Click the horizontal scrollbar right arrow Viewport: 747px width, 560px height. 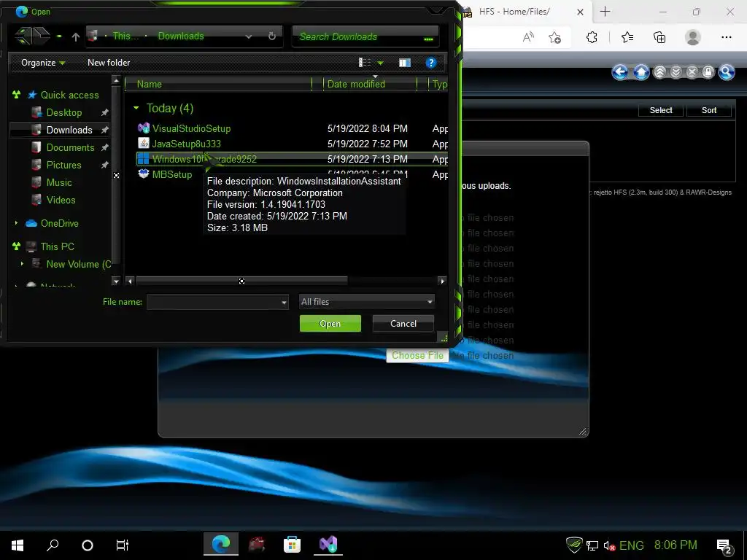(x=442, y=281)
